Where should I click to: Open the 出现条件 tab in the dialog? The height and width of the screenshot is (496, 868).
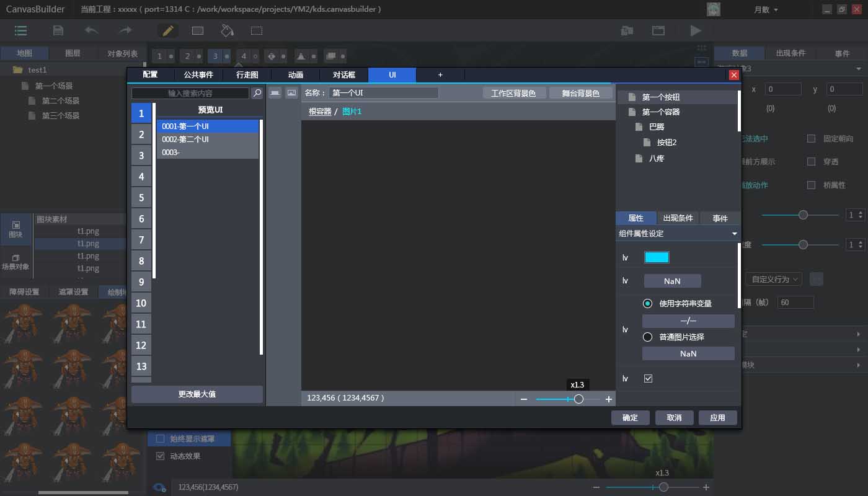(678, 218)
